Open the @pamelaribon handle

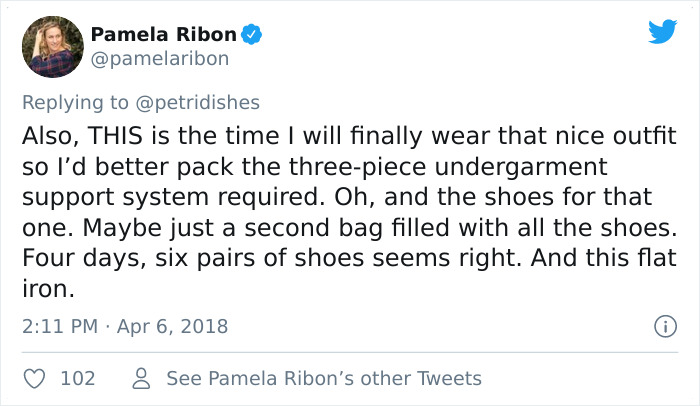click(160, 58)
